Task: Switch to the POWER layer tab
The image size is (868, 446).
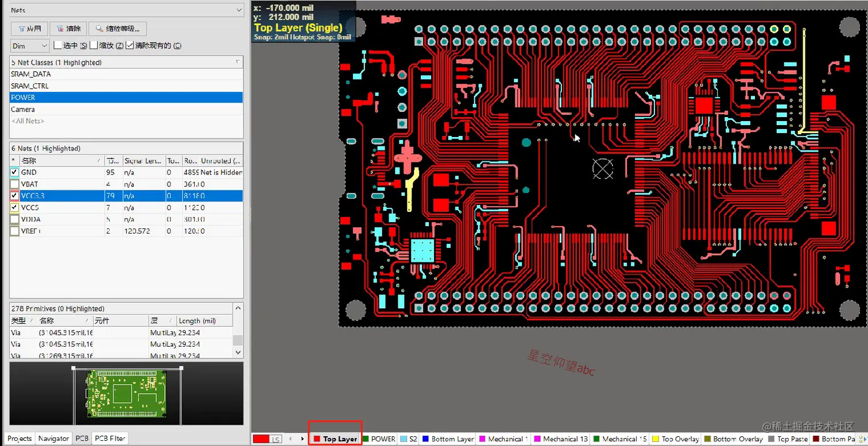Action: point(379,439)
